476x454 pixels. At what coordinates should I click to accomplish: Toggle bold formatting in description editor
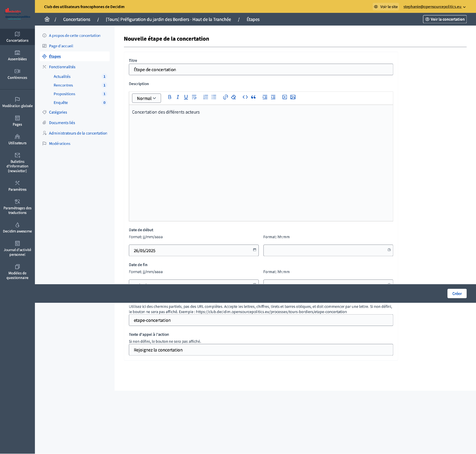169,97
